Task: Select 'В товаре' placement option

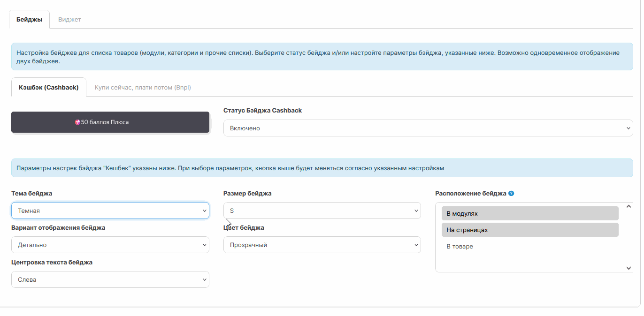Action: [x=529, y=246]
